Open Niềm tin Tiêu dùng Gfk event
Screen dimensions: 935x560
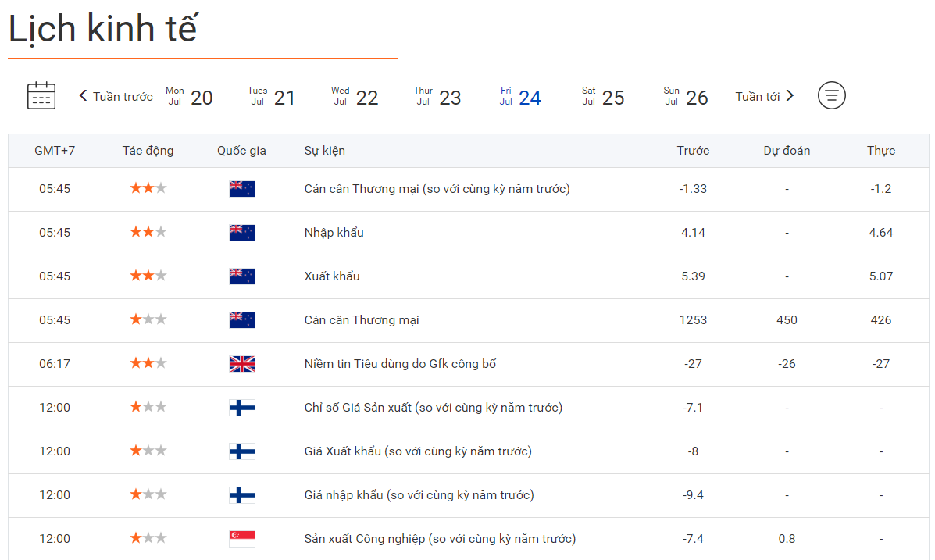(400, 364)
